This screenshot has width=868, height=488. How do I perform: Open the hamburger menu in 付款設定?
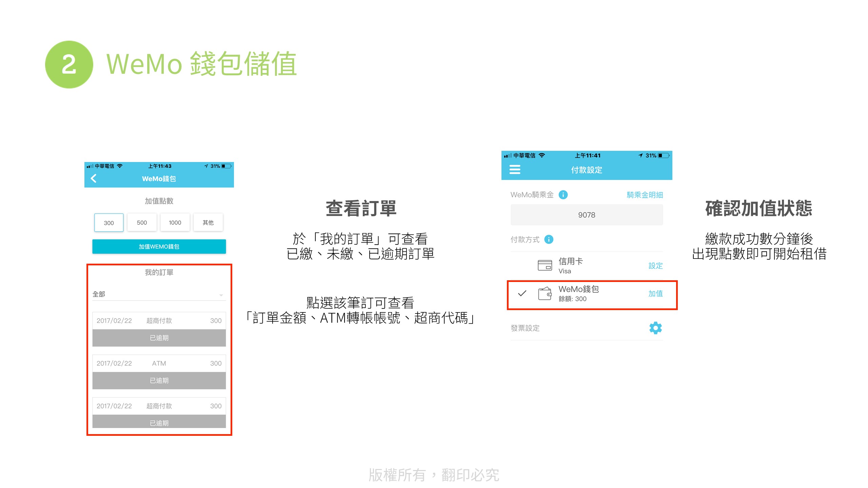(515, 169)
